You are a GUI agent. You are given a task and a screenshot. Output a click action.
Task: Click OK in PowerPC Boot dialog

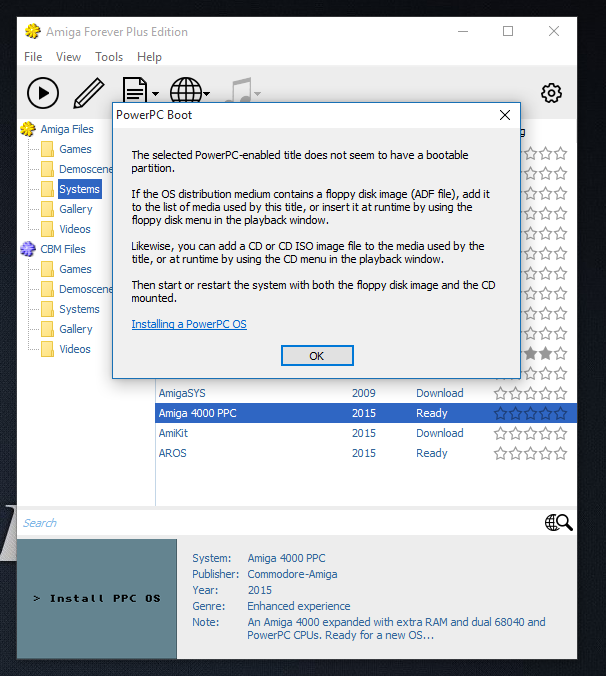pyautogui.click(x=317, y=356)
